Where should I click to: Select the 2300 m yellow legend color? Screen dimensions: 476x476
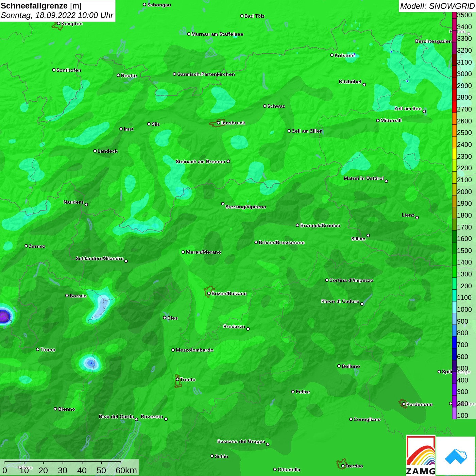click(x=454, y=154)
